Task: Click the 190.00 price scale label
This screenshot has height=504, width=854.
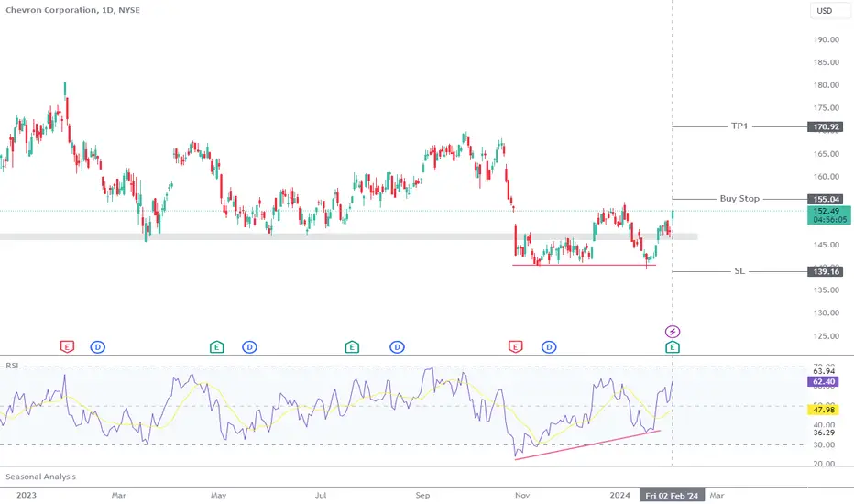Action: [827, 39]
